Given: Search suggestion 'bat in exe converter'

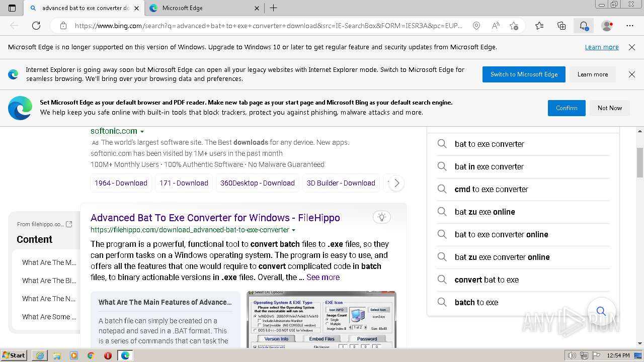Looking at the screenshot, I should point(523,166).
